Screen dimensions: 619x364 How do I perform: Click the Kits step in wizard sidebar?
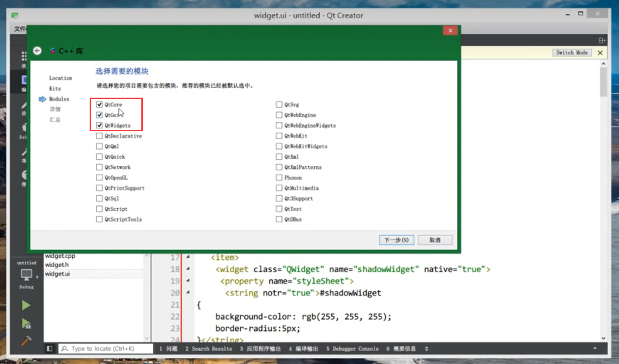coord(55,89)
